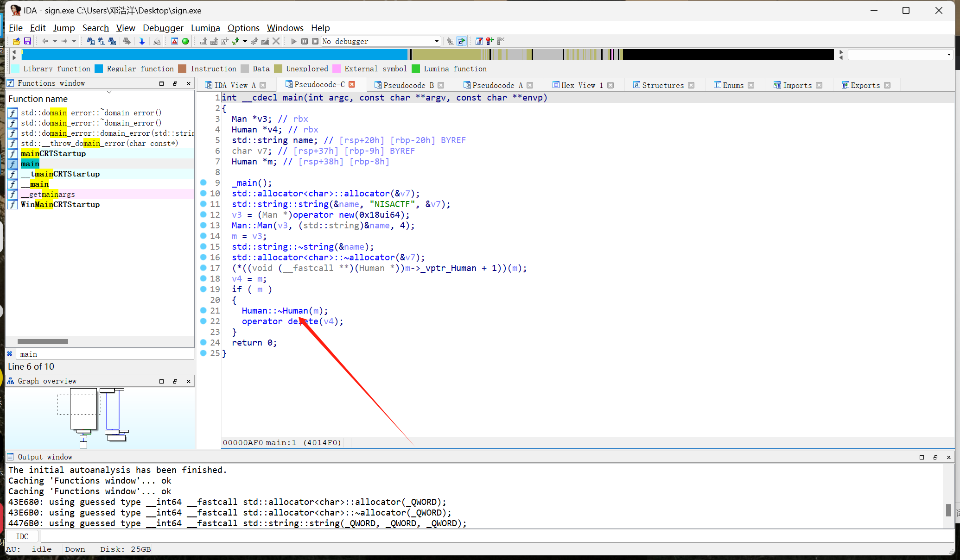Viewport: 960px width, 560px height.
Task: Click the Function name column sort chevron
Action: (x=109, y=92)
